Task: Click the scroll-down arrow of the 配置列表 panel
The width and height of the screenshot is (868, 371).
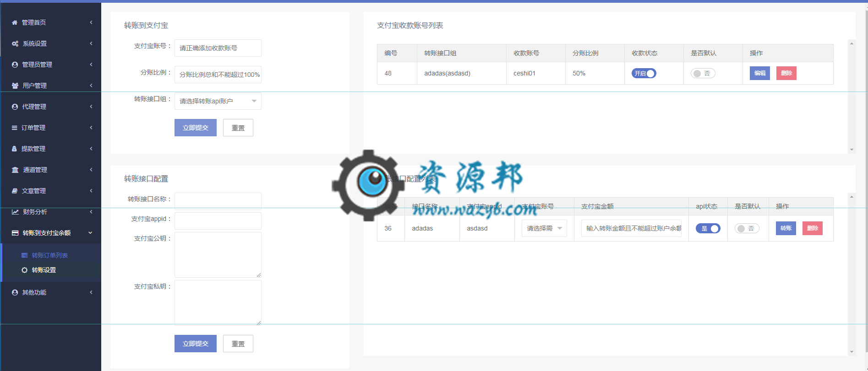Action: tap(852, 352)
